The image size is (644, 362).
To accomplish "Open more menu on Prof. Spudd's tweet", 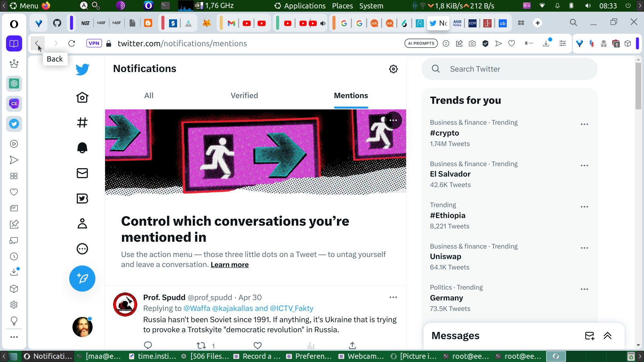I will 393,297.
